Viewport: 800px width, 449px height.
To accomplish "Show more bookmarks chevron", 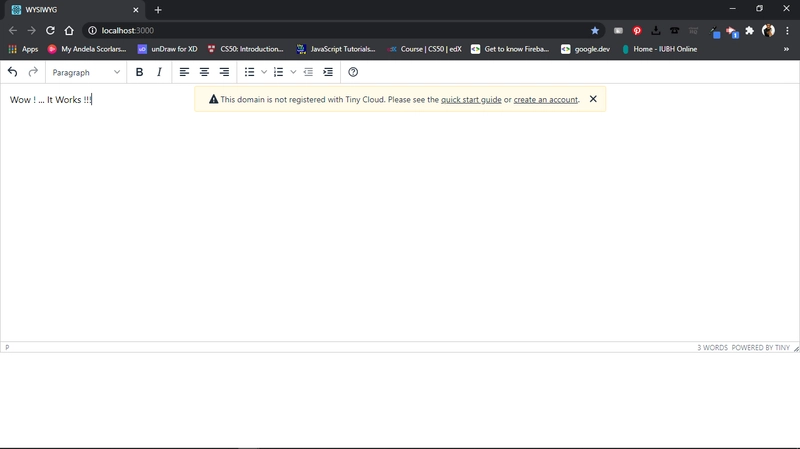I will point(786,49).
